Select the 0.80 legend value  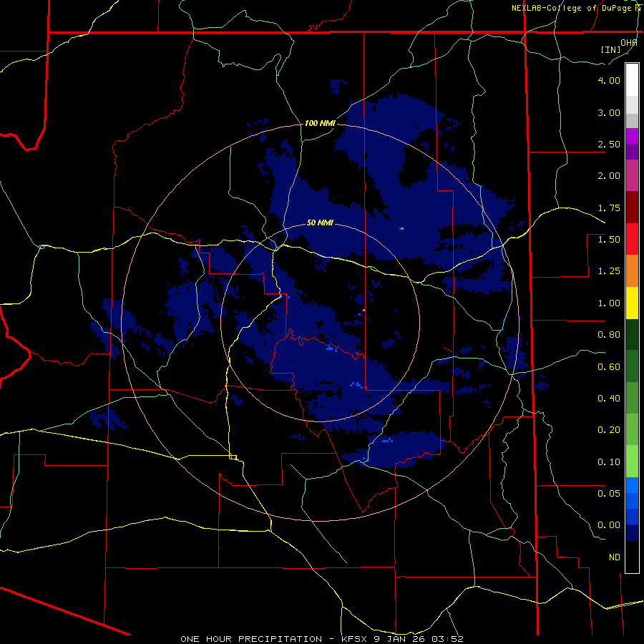[x=609, y=335]
